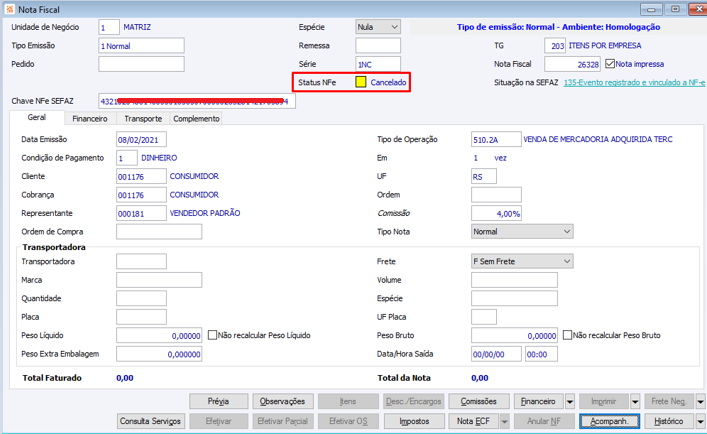Screen dimensions: 707x434
Task: Open the Transporte tab
Action: [143, 119]
